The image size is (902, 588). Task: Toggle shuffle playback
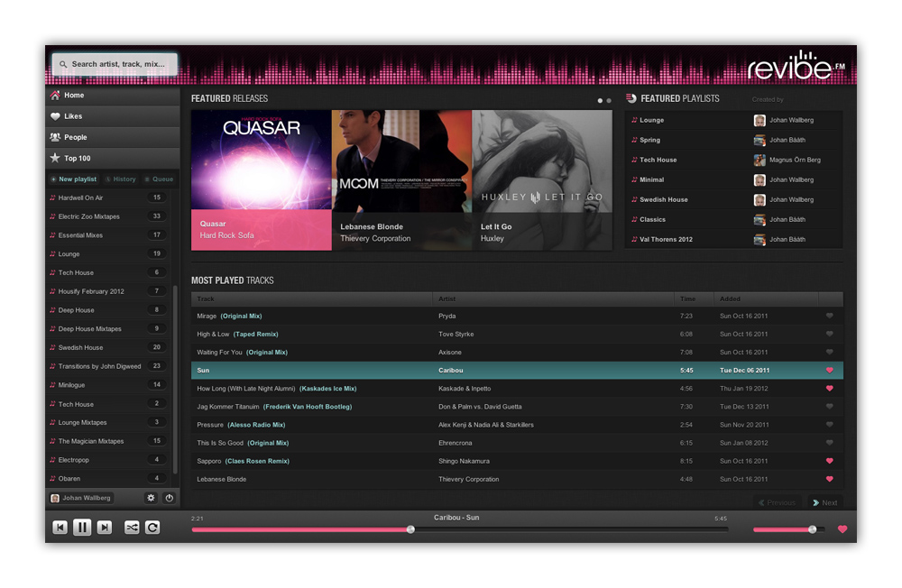(132, 527)
